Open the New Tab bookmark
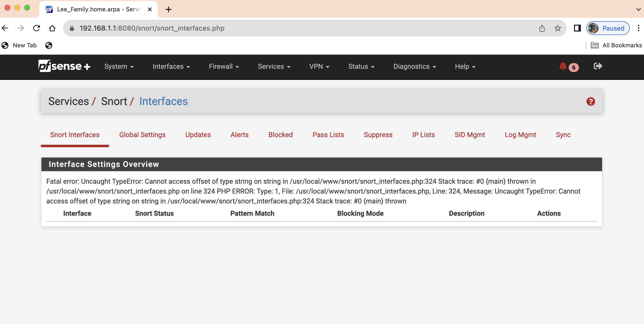This screenshot has width=644, height=324. pos(19,45)
